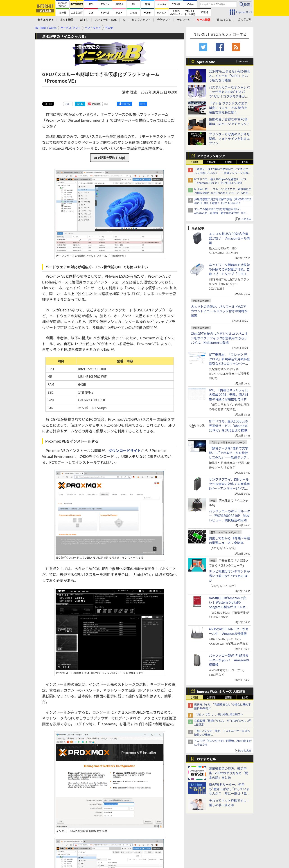289x868 pixels.
Task: Open the Facebook follow icon
Action: pyautogui.click(x=220, y=47)
